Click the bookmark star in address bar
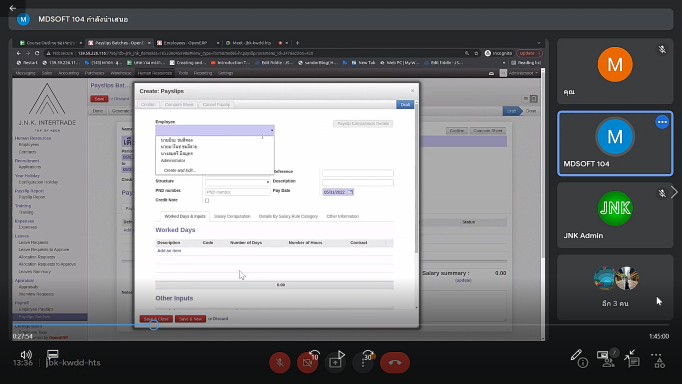Image resolution: width=682 pixels, height=384 pixels. (x=476, y=53)
